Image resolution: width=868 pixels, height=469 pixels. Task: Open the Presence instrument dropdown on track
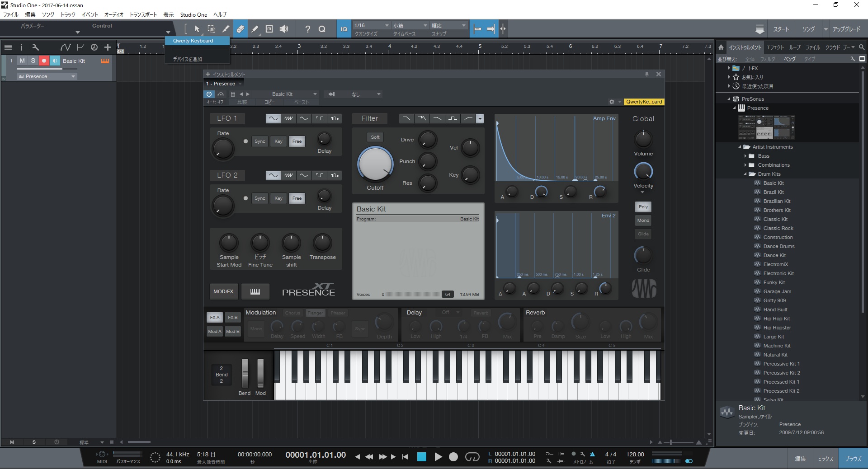(47, 76)
